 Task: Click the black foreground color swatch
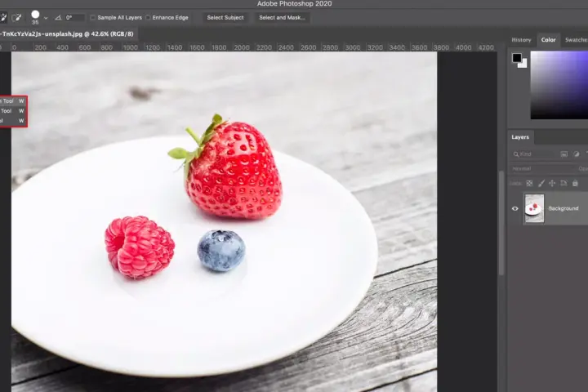click(x=517, y=58)
